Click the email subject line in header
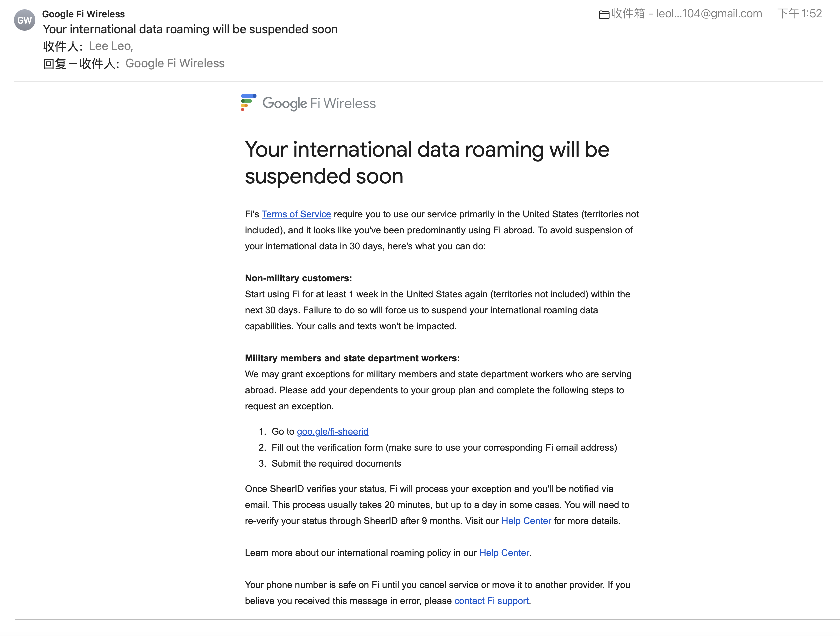This screenshot has height=636, width=840. click(190, 29)
